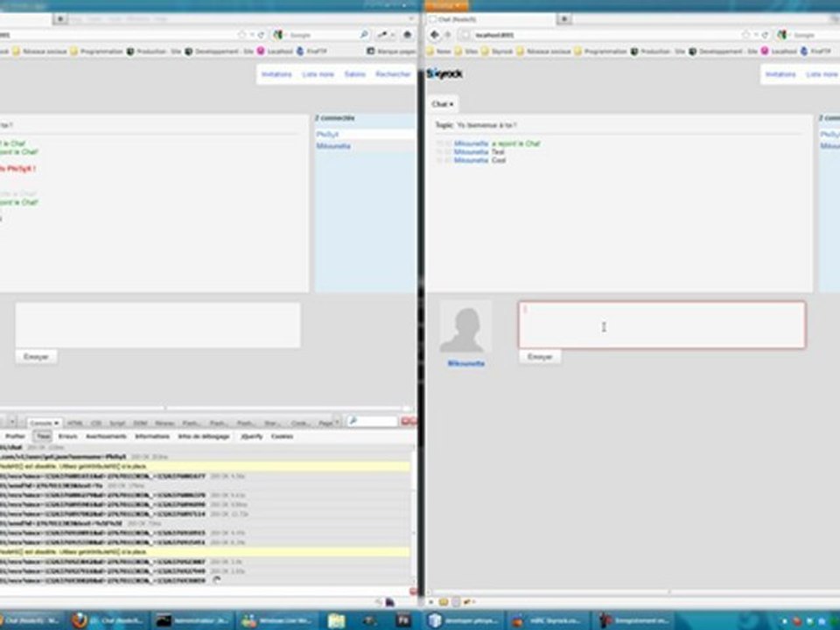Viewport: 840px width, 630px height.
Task: Select the Tous filter in Firebug console
Action: click(x=43, y=437)
